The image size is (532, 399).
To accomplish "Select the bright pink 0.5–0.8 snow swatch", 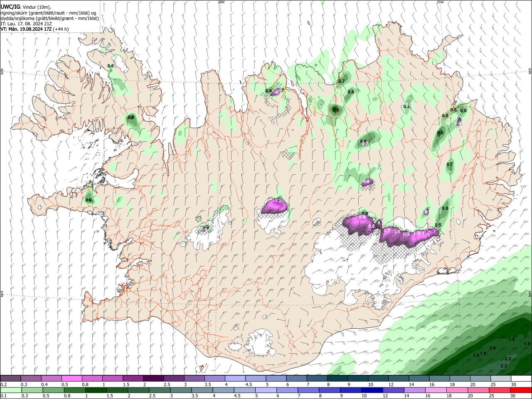I will [x=72, y=379].
